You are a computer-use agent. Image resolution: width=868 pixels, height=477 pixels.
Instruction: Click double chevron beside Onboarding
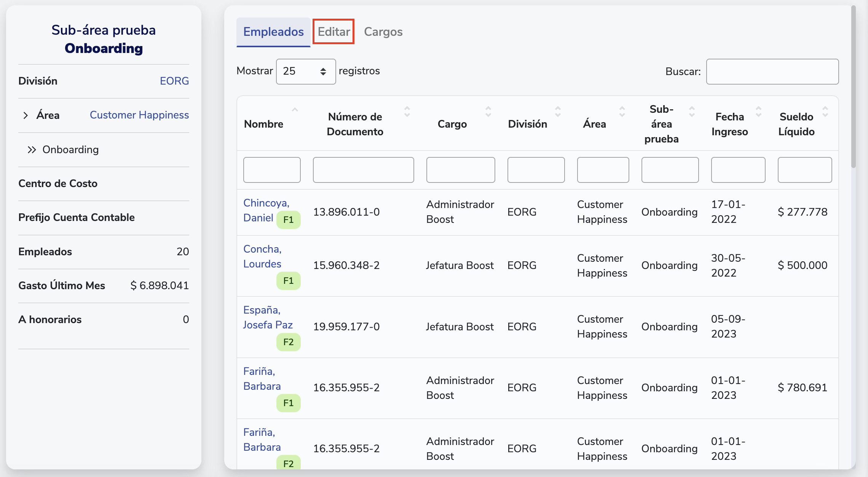[32, 150]
